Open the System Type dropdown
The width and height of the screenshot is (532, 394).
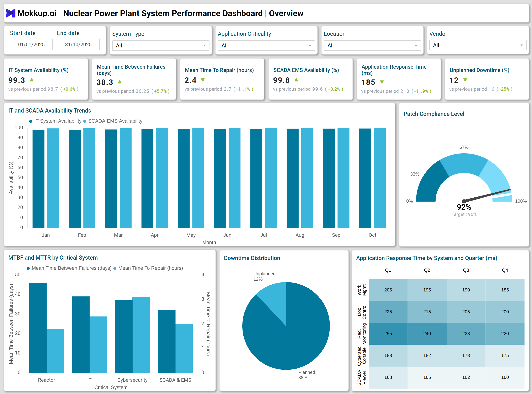(x=161, y=46)
